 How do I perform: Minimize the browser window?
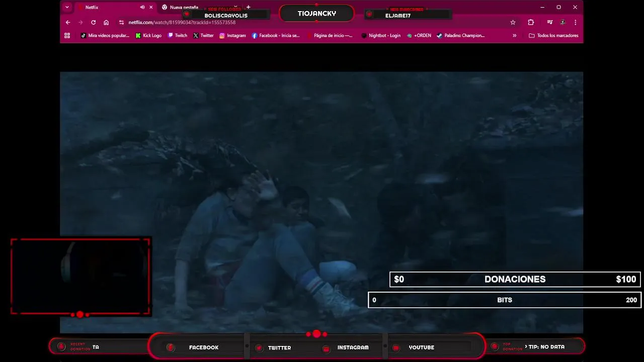click(x=542, y=7)
